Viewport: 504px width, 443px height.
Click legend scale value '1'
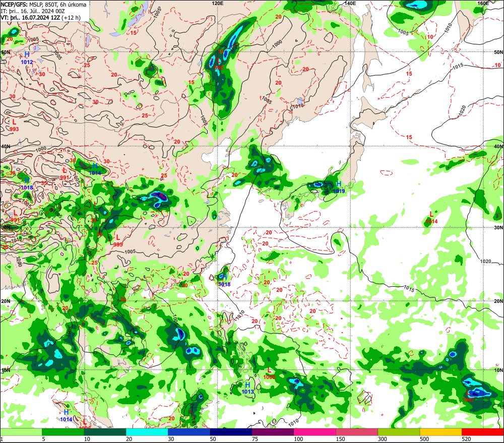click(2, 439)
